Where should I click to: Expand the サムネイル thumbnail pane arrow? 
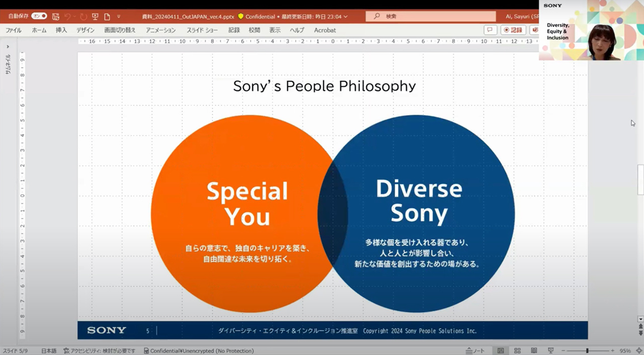8,47
